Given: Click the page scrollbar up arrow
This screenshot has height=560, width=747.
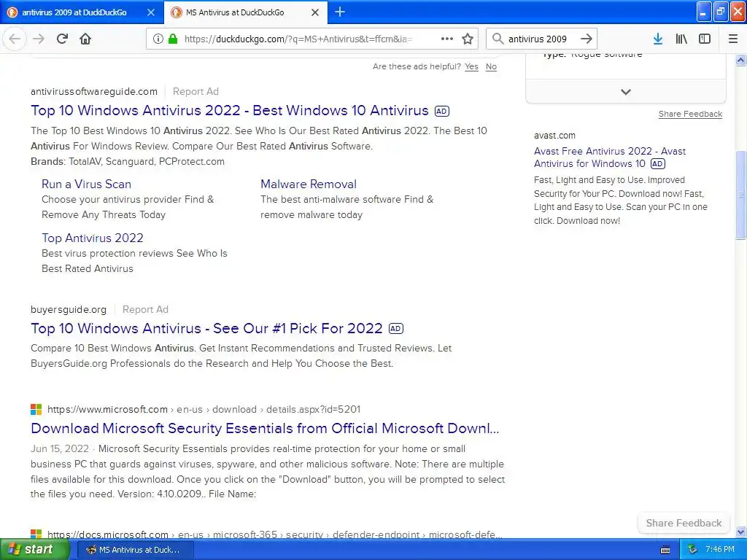Looking at the screenshot, I should tap(741, 60).
